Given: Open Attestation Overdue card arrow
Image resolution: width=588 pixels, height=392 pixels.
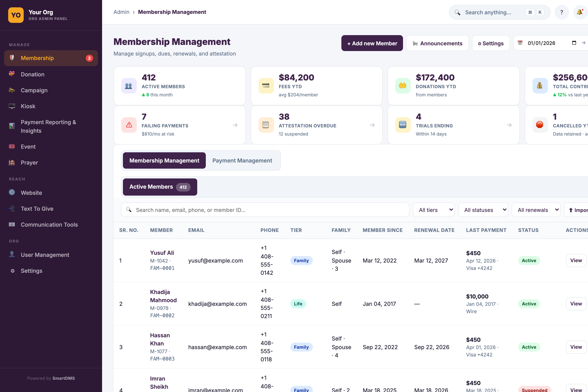Looking at the screenshot, I should (372, 125).
